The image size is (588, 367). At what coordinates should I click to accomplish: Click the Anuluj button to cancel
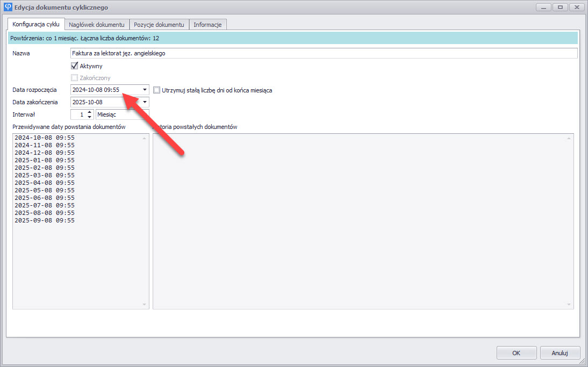[x=560, y=353]
